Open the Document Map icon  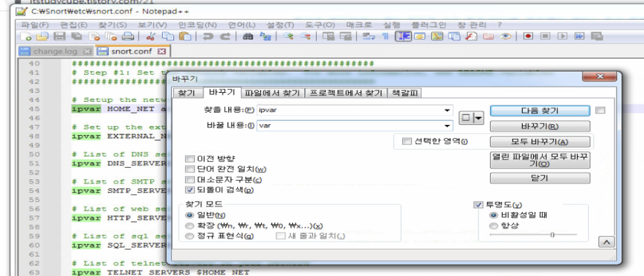coord(437,37)
